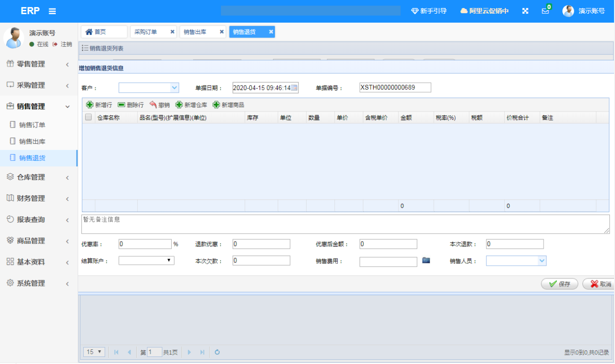Collapse the 销售管理 sidebar menu
The width and height of the screenshot is (615, 364).
pyautogui.click(x=39, y=106)
